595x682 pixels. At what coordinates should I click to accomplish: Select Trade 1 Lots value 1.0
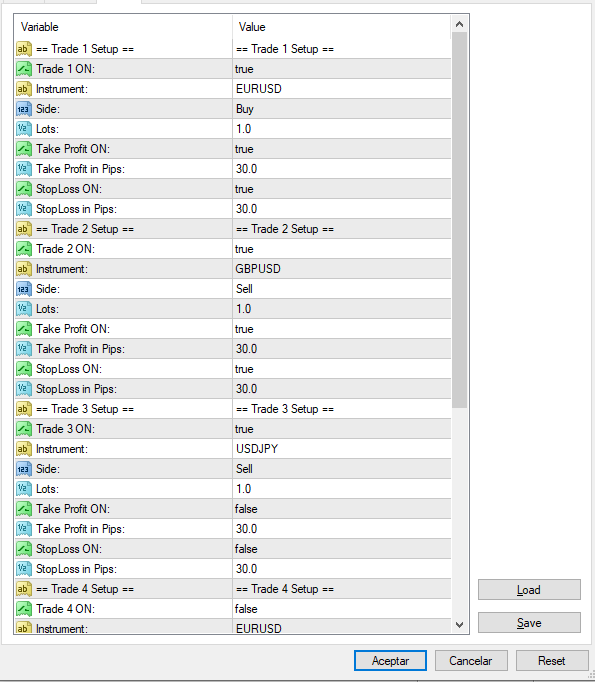click(342, 129)
